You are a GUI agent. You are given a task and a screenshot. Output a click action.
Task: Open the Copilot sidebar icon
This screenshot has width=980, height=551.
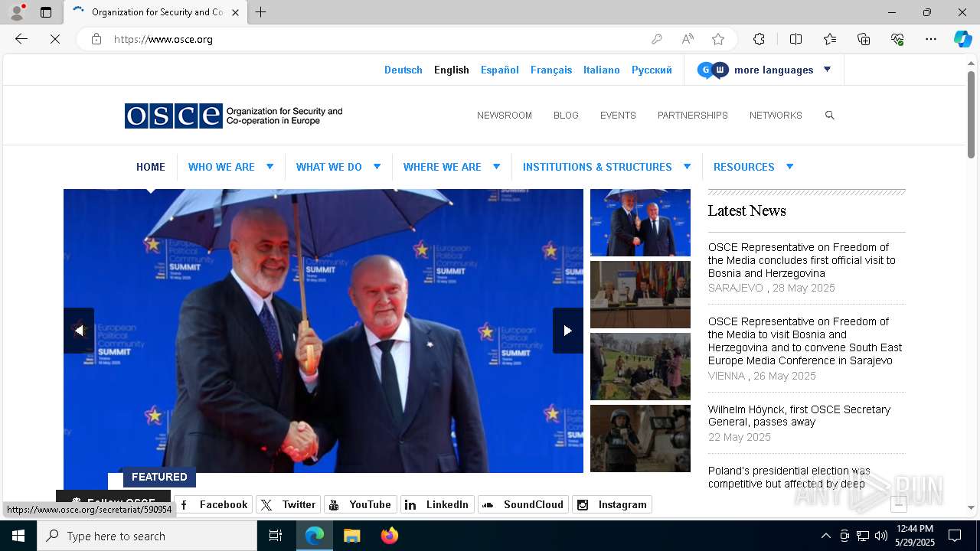point(962,39)
